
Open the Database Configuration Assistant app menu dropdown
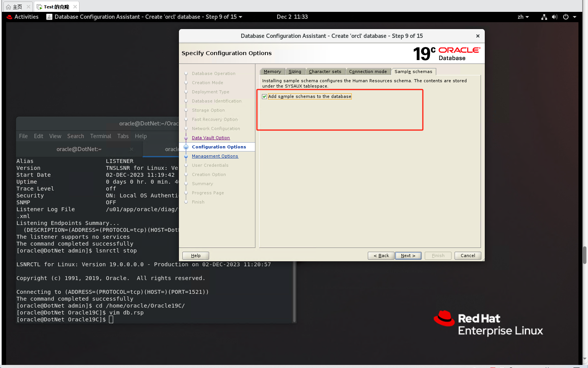(x=145, y=17)
